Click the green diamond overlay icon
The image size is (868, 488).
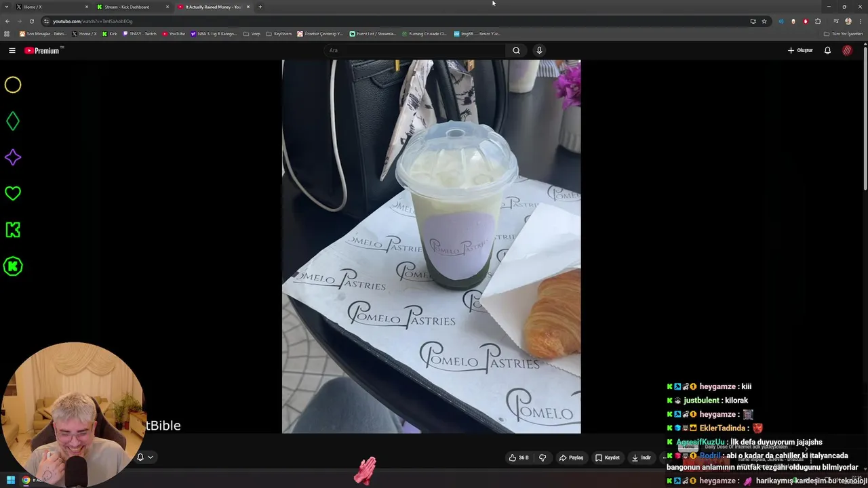13,121
